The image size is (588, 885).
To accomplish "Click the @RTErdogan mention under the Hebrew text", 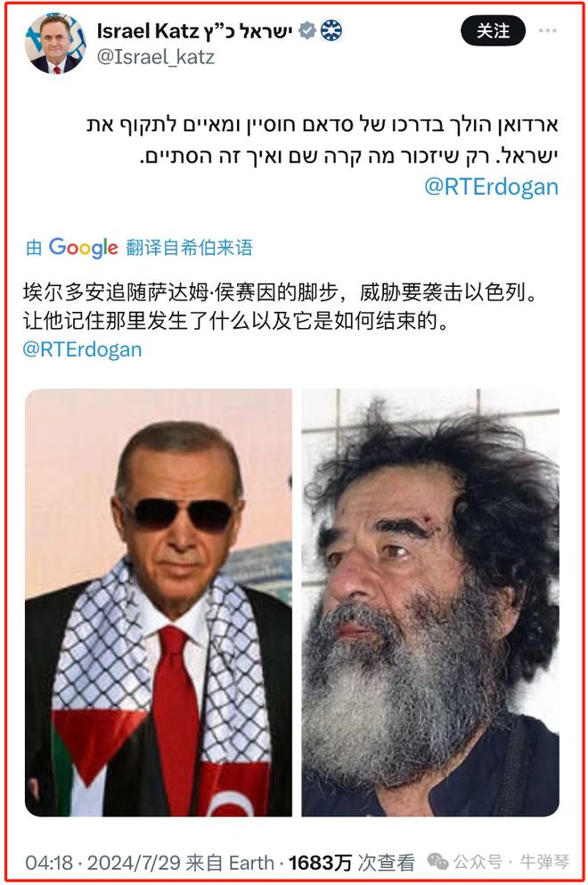I will tap(491, 187).
